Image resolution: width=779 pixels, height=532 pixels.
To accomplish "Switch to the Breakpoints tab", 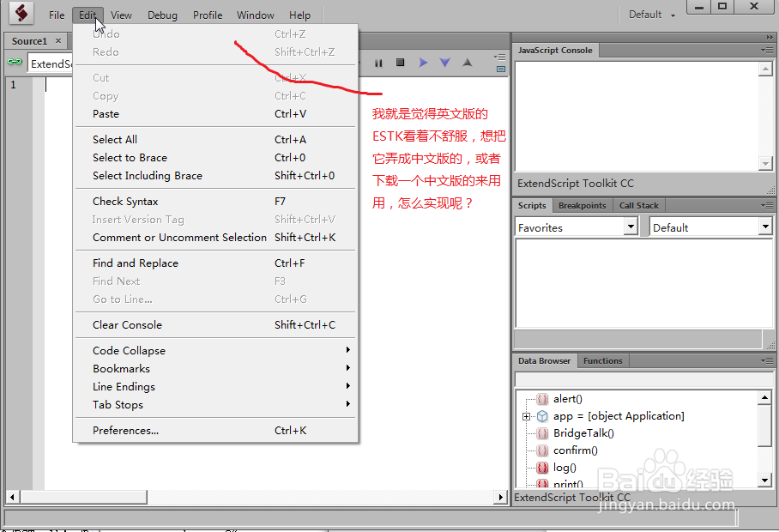I will coord(582,205).
